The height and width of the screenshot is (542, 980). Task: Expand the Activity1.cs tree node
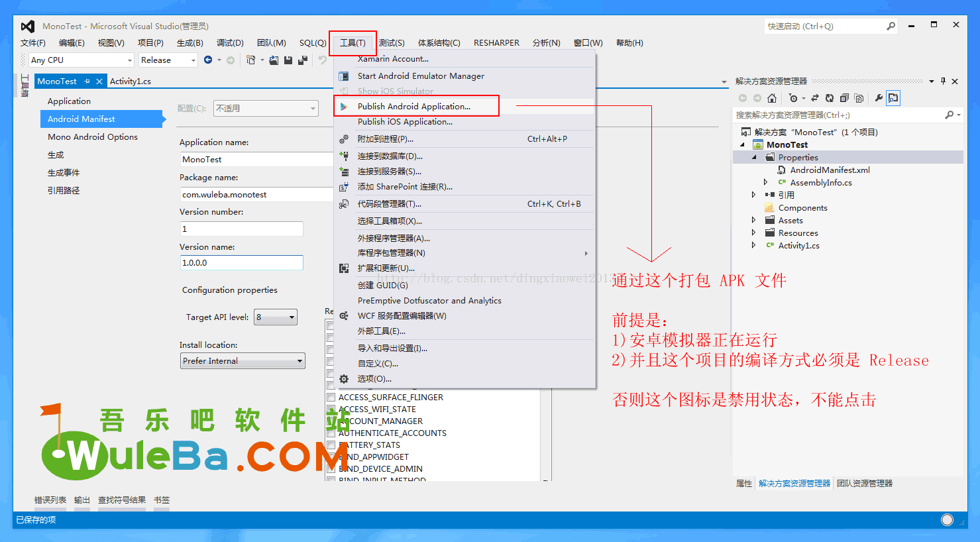[754, 245]
